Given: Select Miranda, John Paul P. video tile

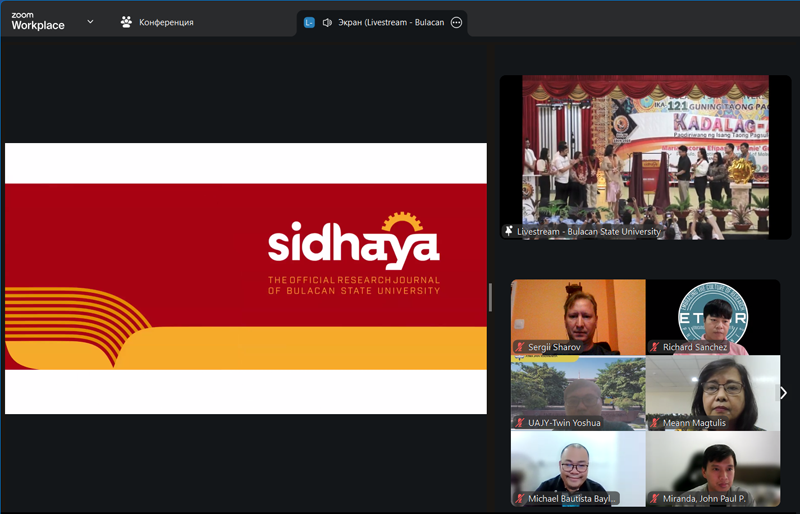Looking at the screenshot, I should coord(713,469).
